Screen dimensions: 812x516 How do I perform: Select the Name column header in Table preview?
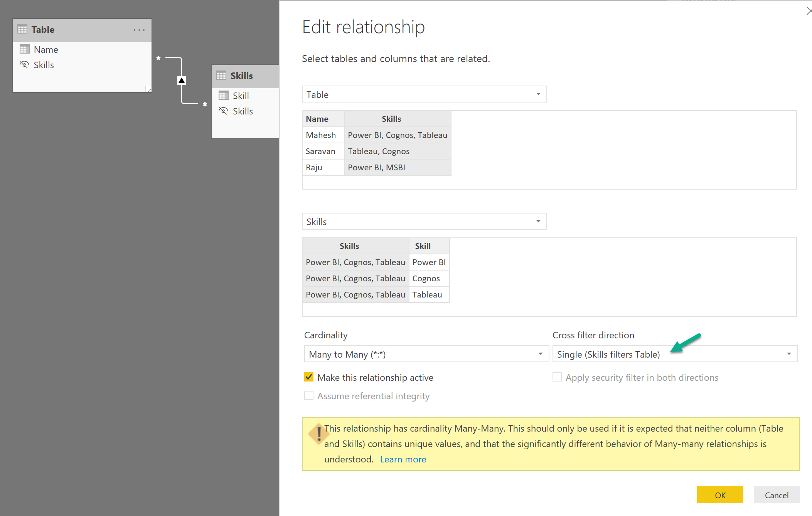323,119
